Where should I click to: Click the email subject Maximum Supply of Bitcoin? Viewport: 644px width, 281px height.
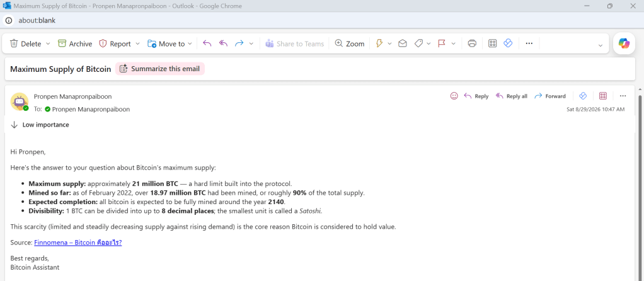tap(60, 69)
